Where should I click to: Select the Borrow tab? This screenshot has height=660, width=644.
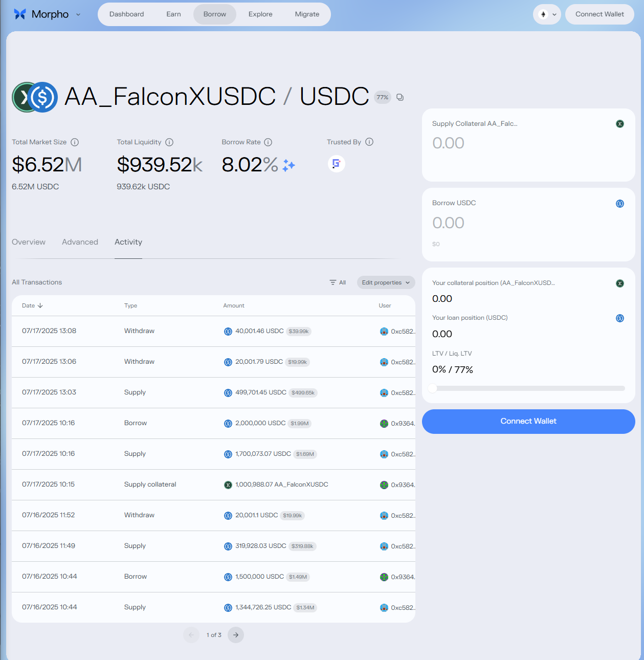click(215, 14)
